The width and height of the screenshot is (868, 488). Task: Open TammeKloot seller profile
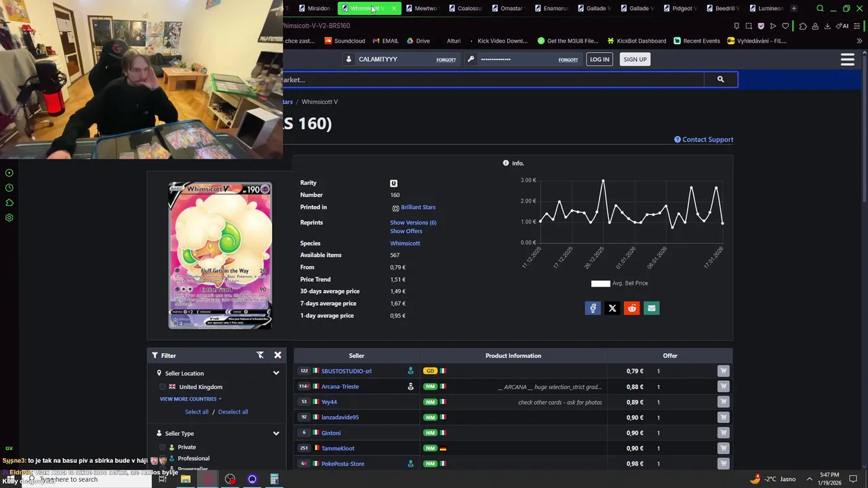pyautogui.click(x=338, y=449)
